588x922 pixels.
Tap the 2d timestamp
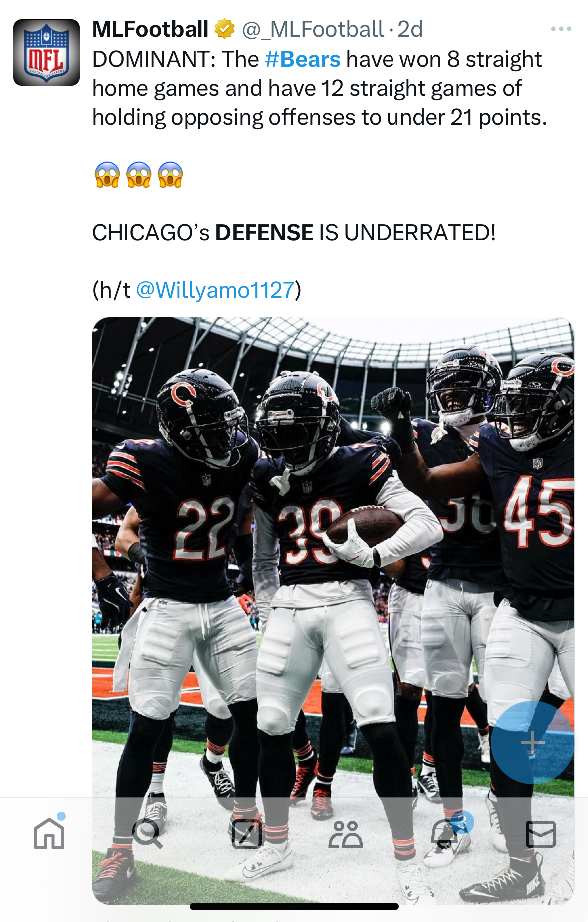point(410,29)
